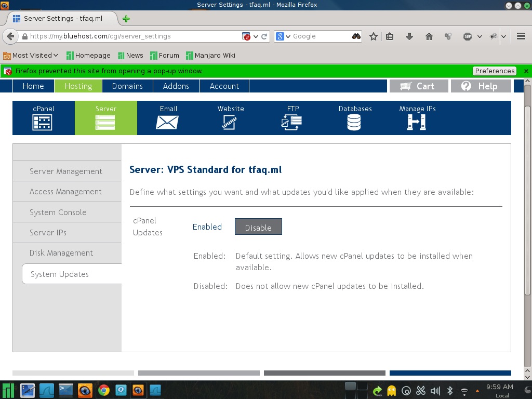
Task: Open the Firefox hamburger menu
Action: (x=521, y=36)
